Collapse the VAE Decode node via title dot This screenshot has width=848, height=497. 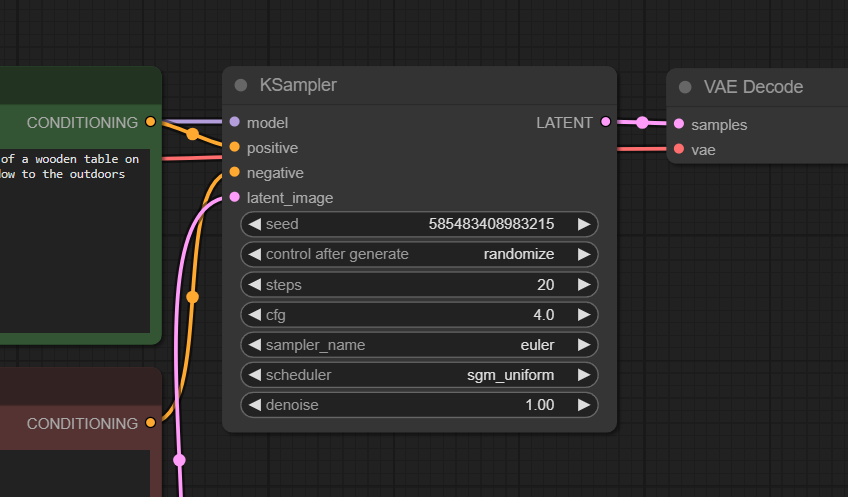(x=685, y=87)
